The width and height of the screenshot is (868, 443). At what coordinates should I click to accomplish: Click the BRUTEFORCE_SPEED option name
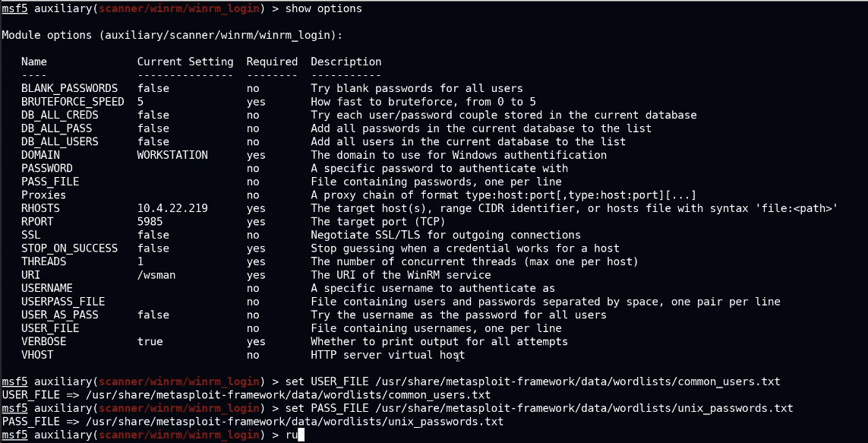[x=73, y=102]
